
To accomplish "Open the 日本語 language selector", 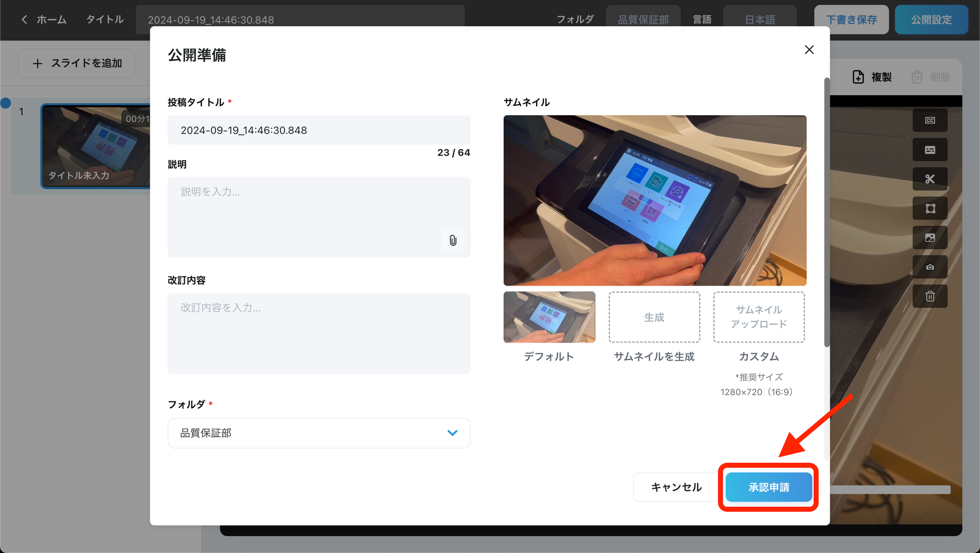I will tap(760, 20).
